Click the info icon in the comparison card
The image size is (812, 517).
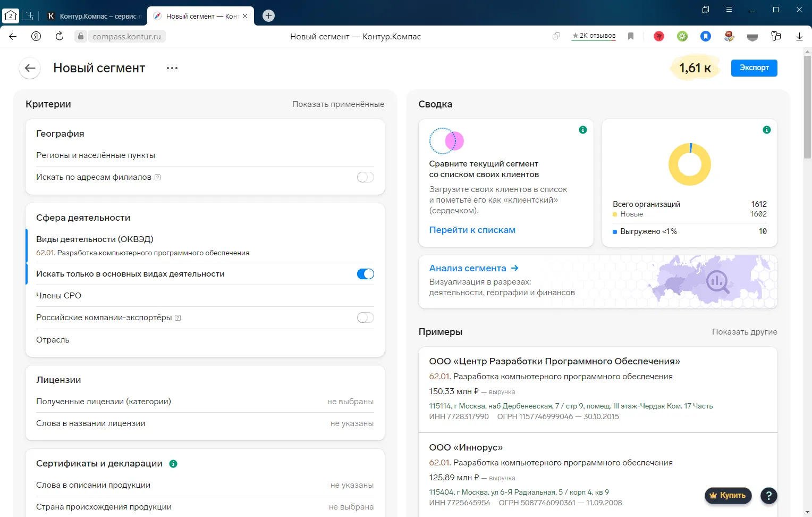[x=583, y=130]
